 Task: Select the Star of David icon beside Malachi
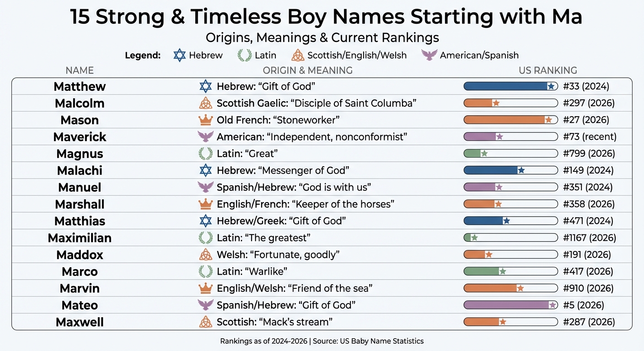point(206,170)
